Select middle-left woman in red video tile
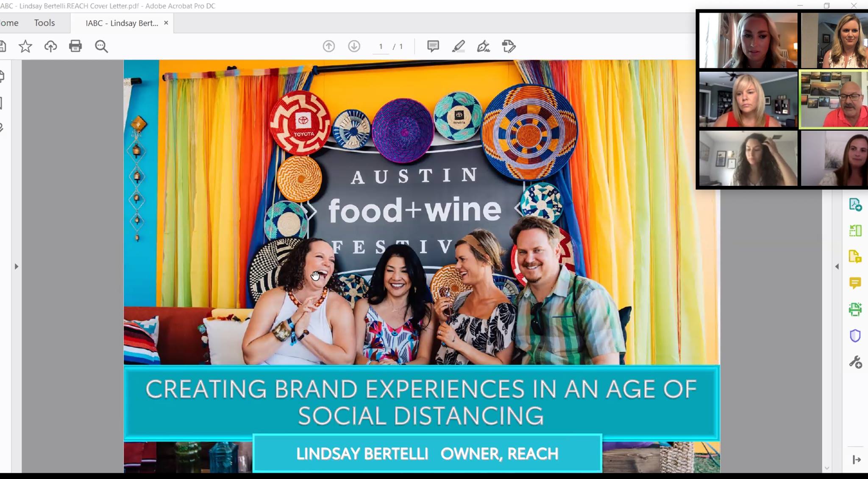The height and width of the screenshot is (479, 868). point(748,99)
